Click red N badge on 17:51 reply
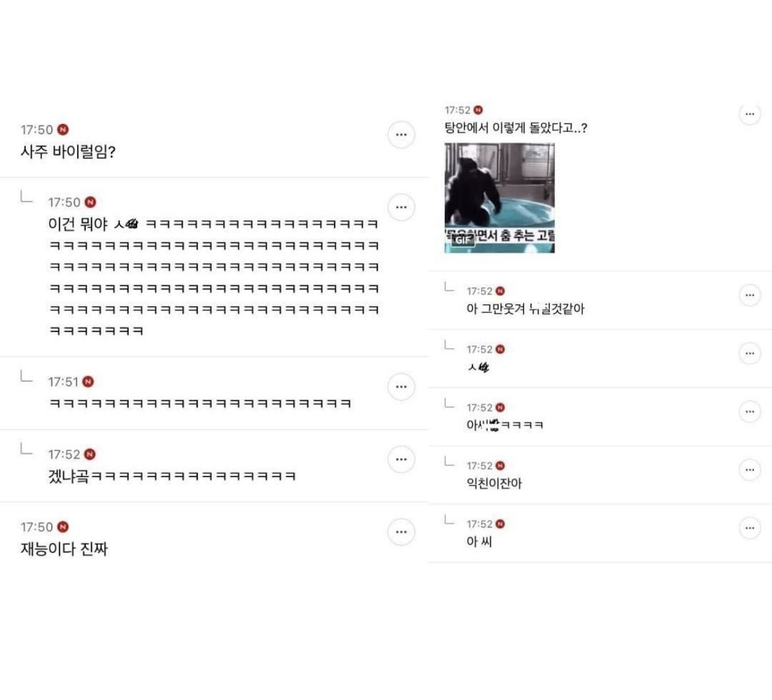The height and width of the screenshot is (700, 772). coord(88,381)
